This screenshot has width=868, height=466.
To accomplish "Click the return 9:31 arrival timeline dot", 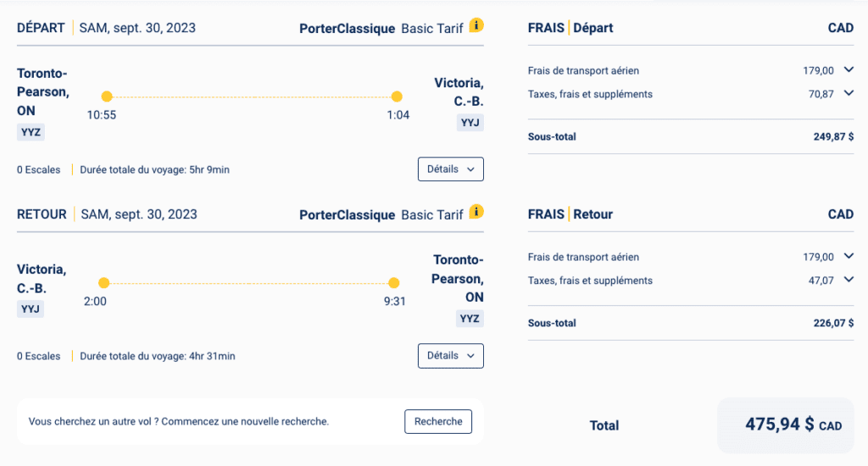I will coord(393,283).
